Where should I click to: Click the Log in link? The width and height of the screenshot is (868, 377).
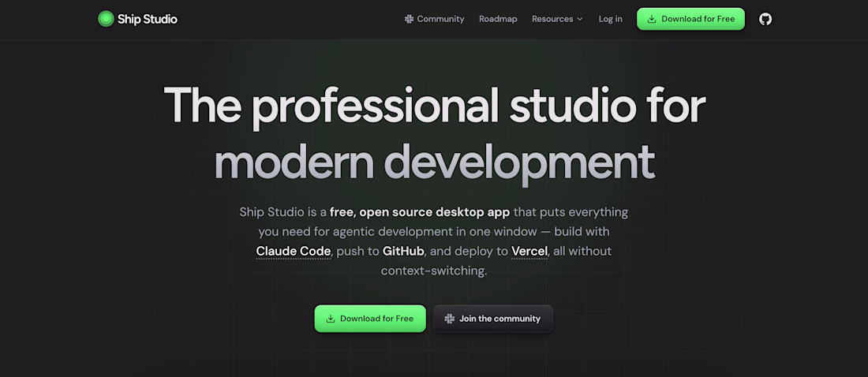pyautogui.click(x=610, y=19)
